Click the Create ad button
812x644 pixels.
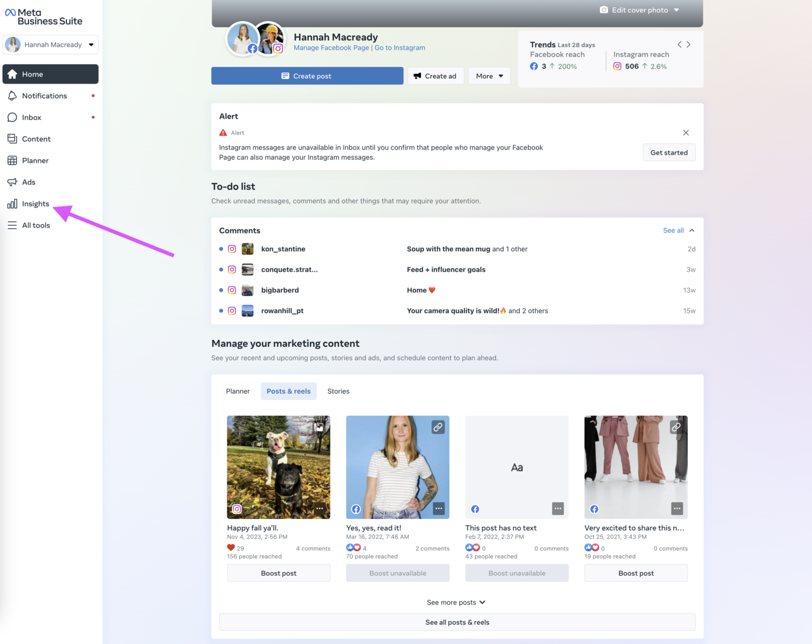(436, 76)
